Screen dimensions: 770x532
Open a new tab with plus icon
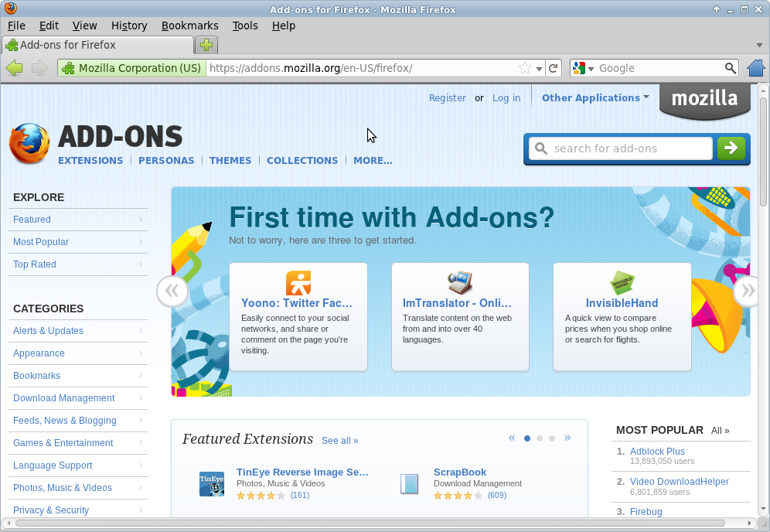click(206, 45)
